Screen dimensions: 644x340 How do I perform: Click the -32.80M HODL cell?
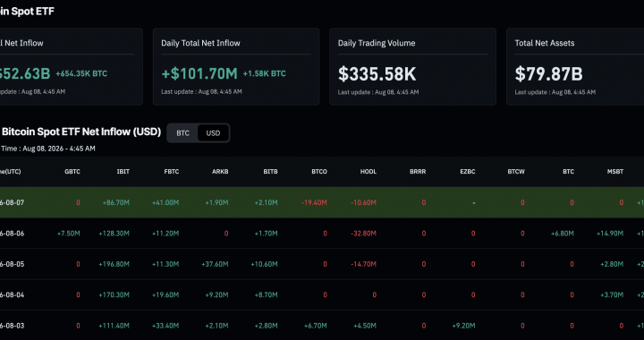[x=363, y=234]
